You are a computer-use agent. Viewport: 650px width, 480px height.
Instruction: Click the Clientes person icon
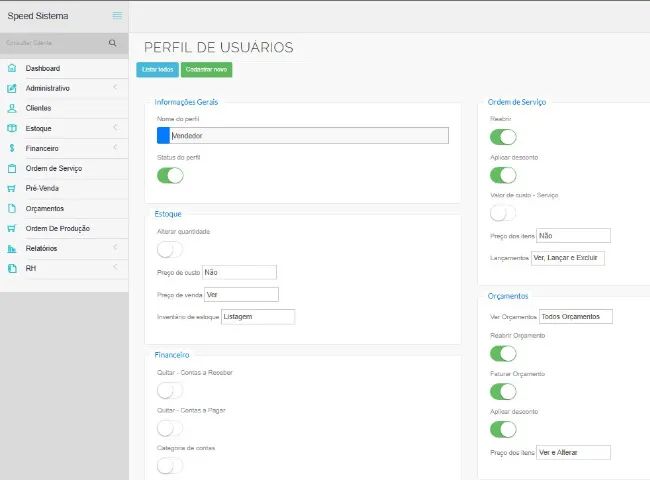tap(12, 108)
